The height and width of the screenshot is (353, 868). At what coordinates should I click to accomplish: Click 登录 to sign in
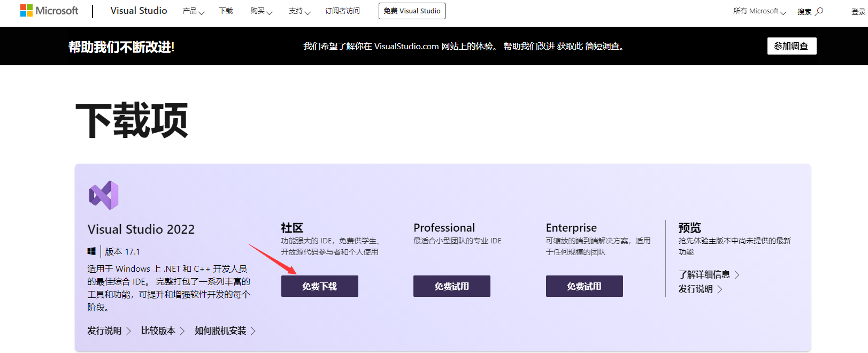pos(858,12)
